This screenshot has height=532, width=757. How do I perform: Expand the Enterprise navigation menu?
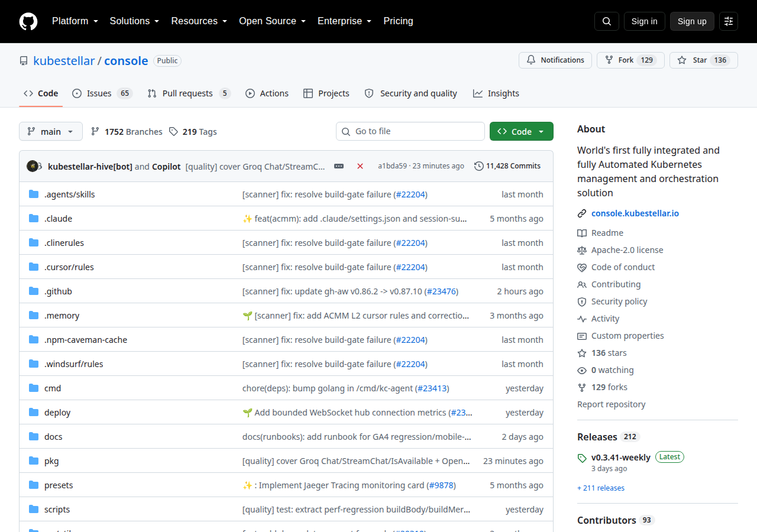(345, 21)
